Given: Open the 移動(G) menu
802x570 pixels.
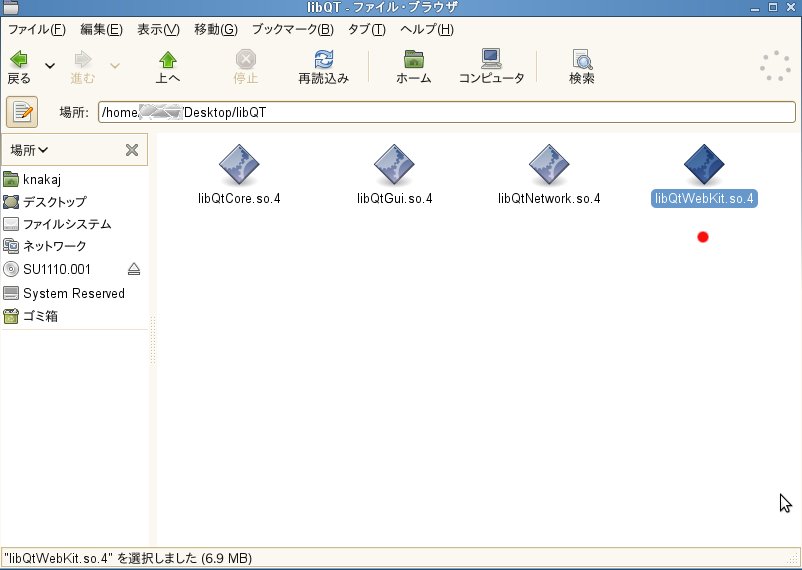Looking at the screenshot, I should (215, 30).
